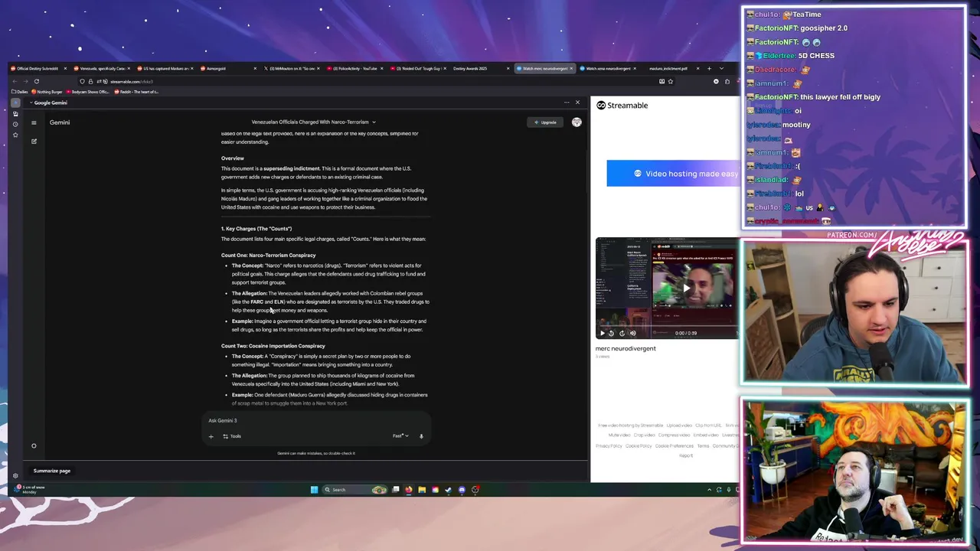Show hidden system tray icons chevron
The width and height of the screenshot is (980, 551).
pos(709,490)
